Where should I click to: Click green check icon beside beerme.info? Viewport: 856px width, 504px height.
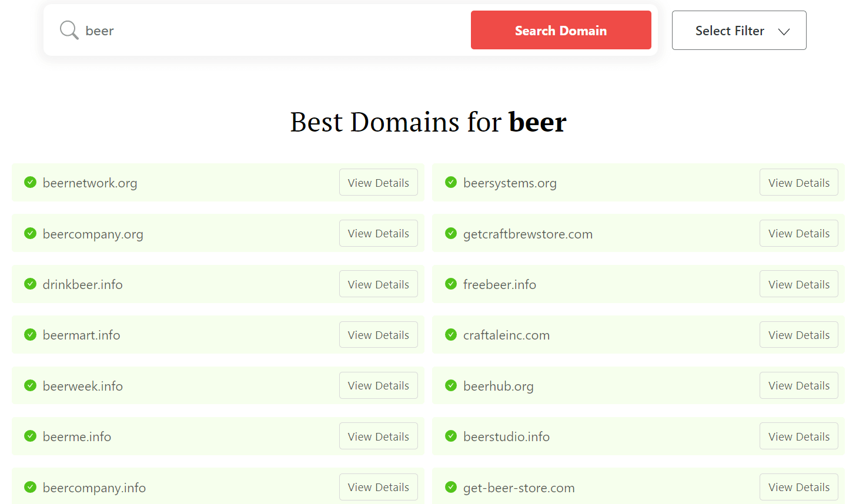pos(31,436)
